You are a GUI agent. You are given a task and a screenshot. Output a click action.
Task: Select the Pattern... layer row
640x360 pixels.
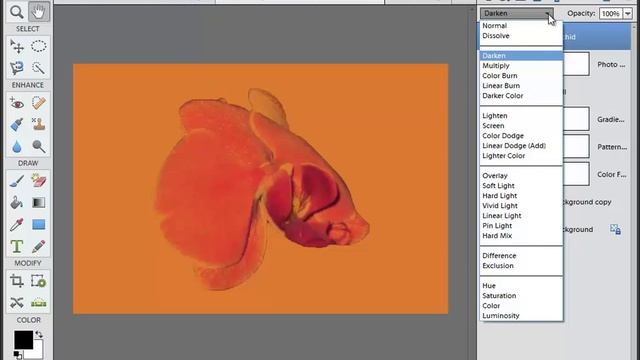click(597, 147)
